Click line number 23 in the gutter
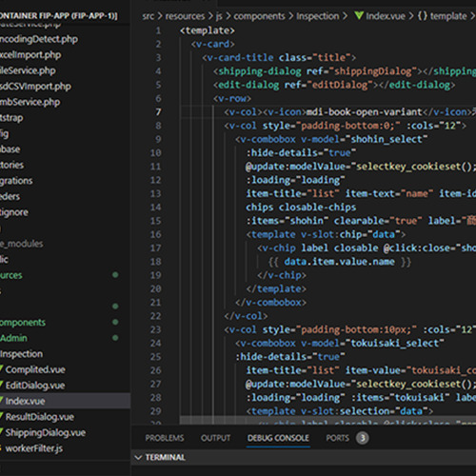Viewport: 476px width, 476px height. (x=155, y=329)
